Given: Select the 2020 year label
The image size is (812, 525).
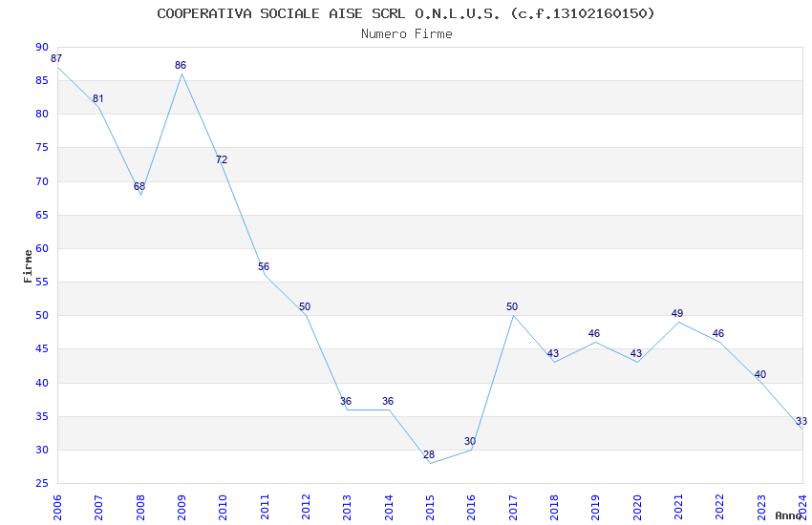Looking at the screenshot, I should click(637, 507).
